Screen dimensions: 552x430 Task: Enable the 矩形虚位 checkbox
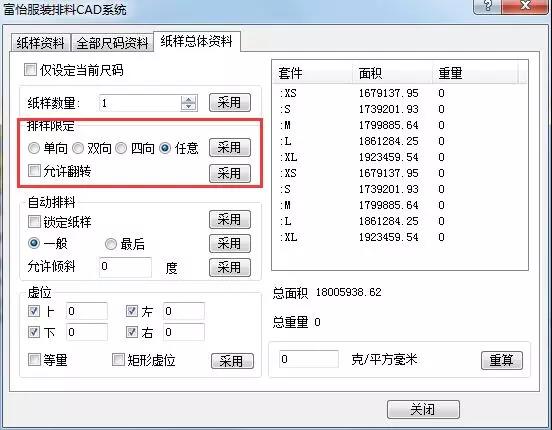118,360
